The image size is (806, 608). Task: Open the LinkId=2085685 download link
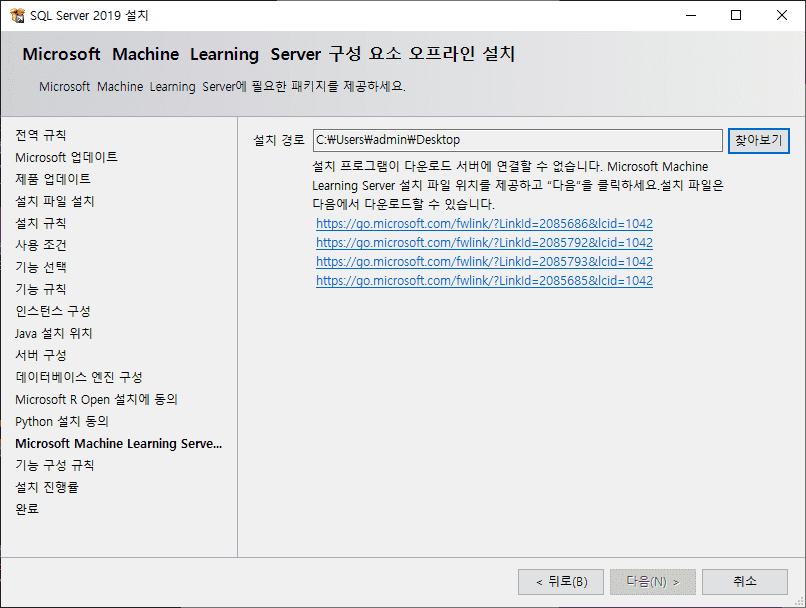[484, 281]
